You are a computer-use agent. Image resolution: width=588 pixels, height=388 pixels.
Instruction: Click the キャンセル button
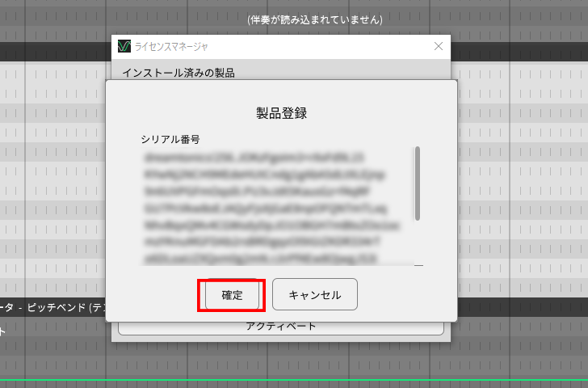pos(315,294)
